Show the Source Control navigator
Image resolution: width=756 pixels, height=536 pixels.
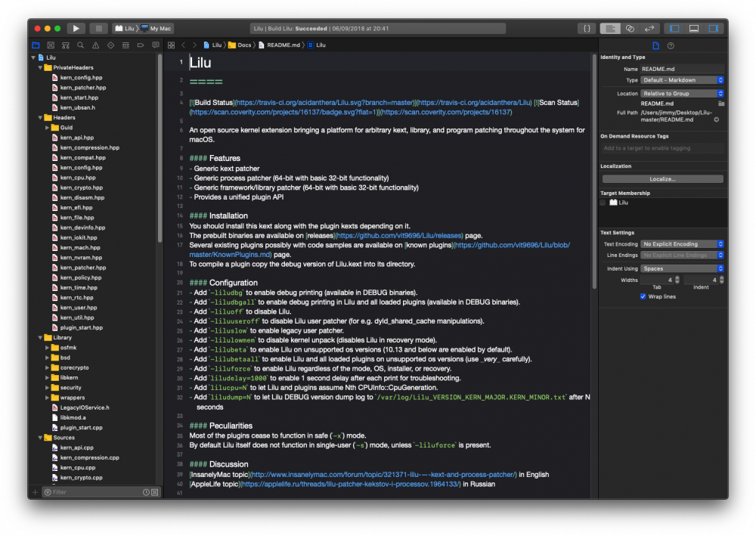[51, 45]
